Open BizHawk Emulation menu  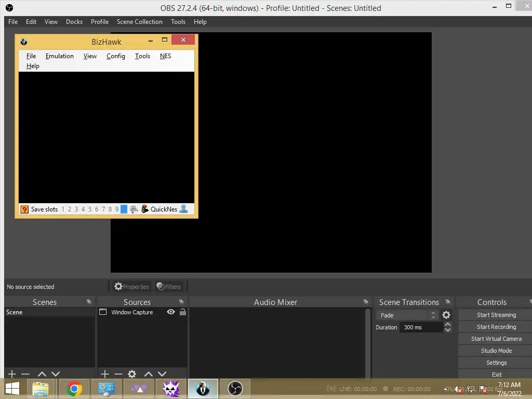click(x=60, y=56)
